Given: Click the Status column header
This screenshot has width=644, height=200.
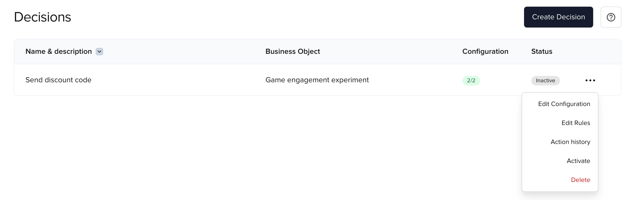Looking at the screenshot, I should 541,51.
